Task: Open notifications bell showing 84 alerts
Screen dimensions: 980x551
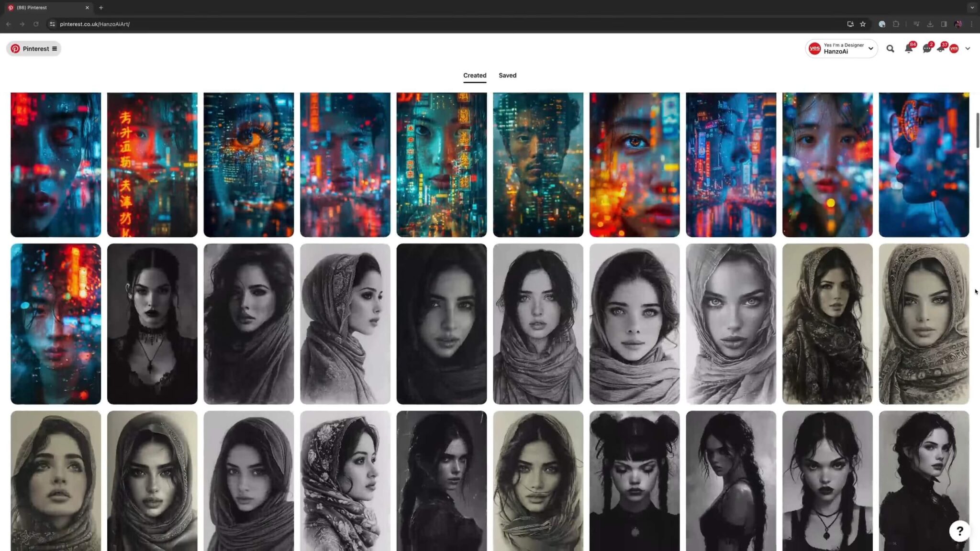Action: click(908, 48)
